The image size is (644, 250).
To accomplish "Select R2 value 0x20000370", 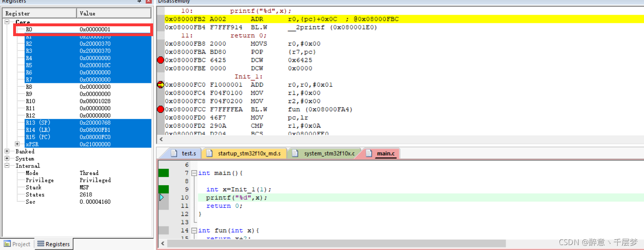I will pyautogui.click(x=95, y=44).
